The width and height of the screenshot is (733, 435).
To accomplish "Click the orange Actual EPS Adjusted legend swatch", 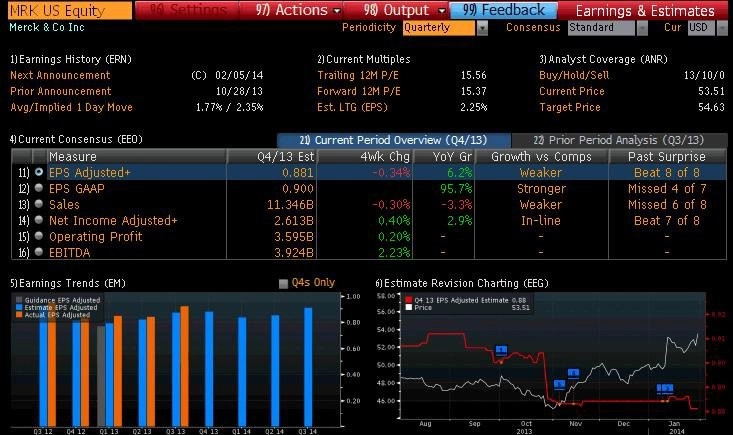I will [19, 315].
